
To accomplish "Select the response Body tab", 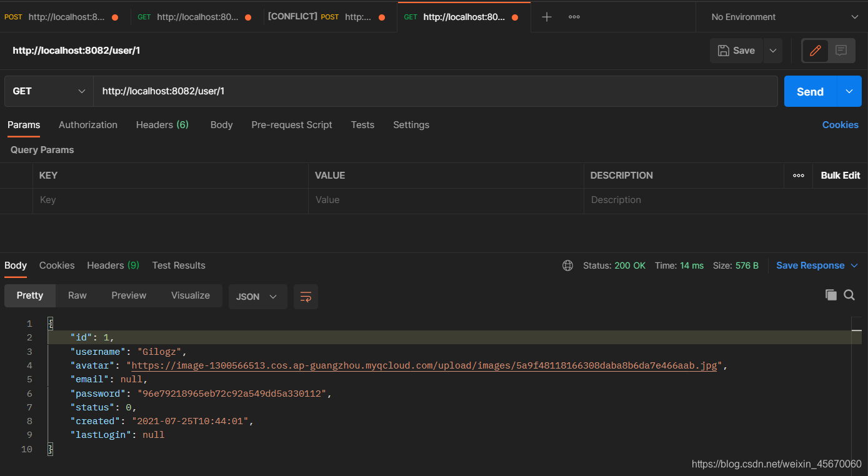I will (16, 265).
